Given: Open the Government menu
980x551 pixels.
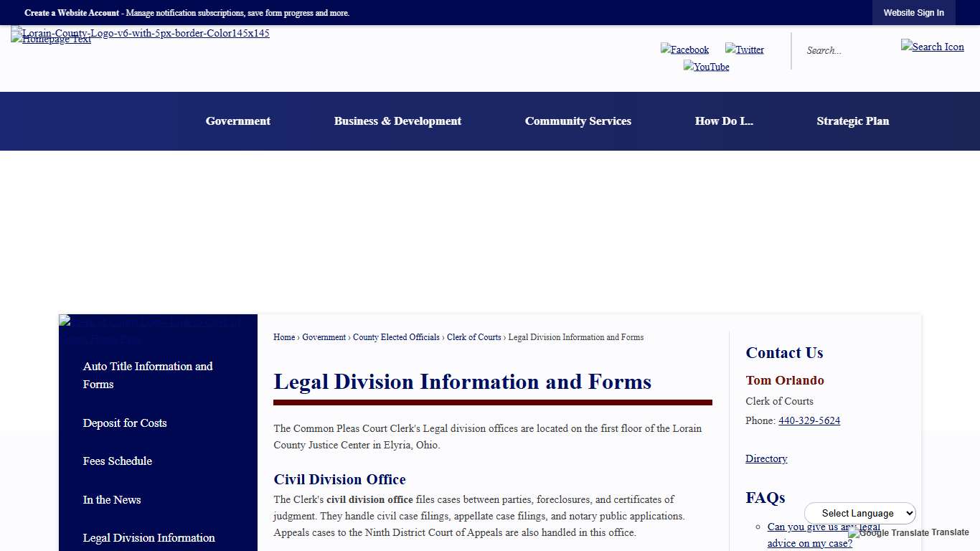Looking at the screenshot, I should 237,121.
